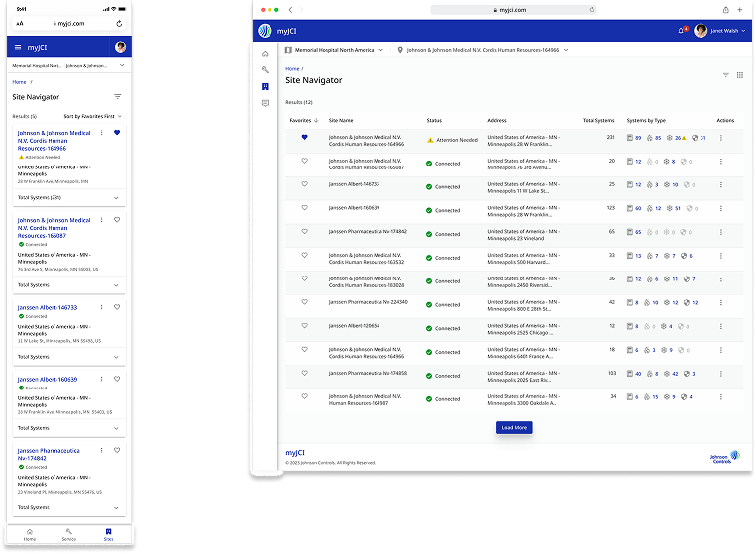
Task: Switch to Service tab in mobile bottom bar
Action: 69,535
